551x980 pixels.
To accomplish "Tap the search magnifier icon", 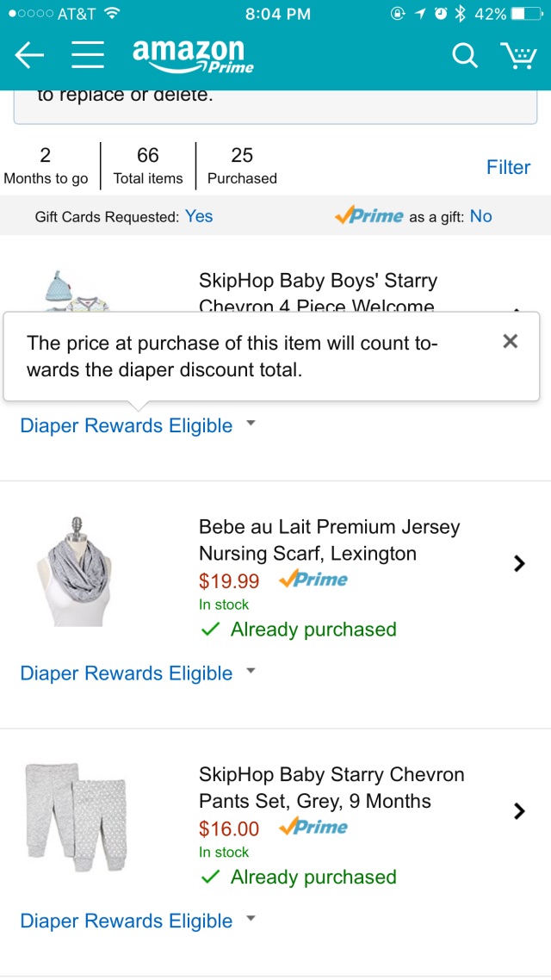I will (x=464, y=56).
